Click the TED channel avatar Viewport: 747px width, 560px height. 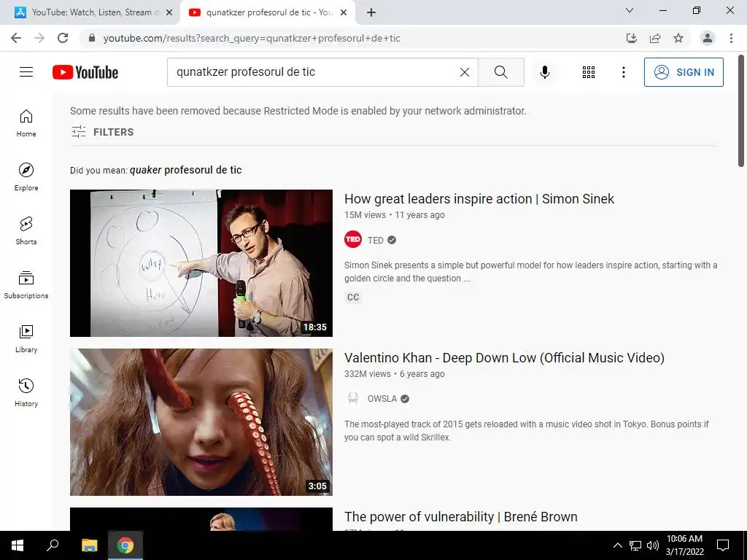[x=353, y=239]
